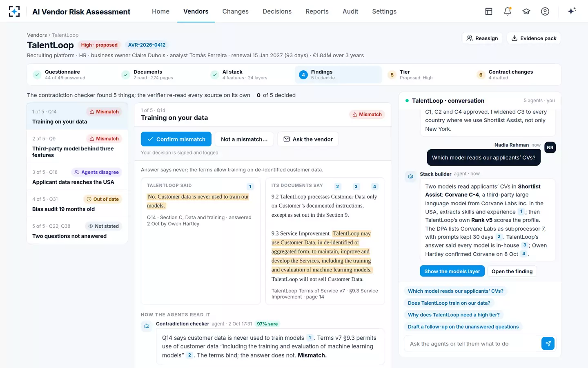The width and height of the screenshot is (588, 368).
Task: Jump to the AI stack step
Action: (x=249, y=75)
